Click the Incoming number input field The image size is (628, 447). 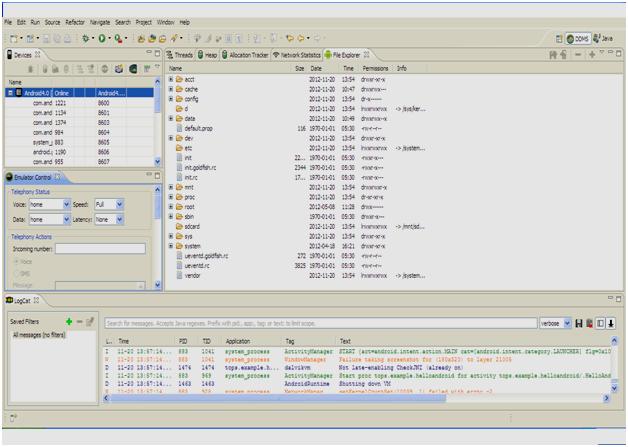(100, 249)
